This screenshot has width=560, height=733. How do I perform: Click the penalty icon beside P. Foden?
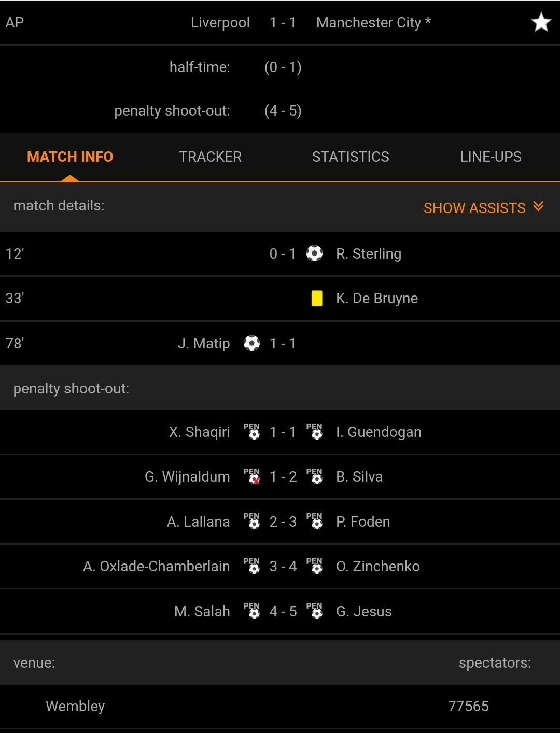tap(314, 521)
